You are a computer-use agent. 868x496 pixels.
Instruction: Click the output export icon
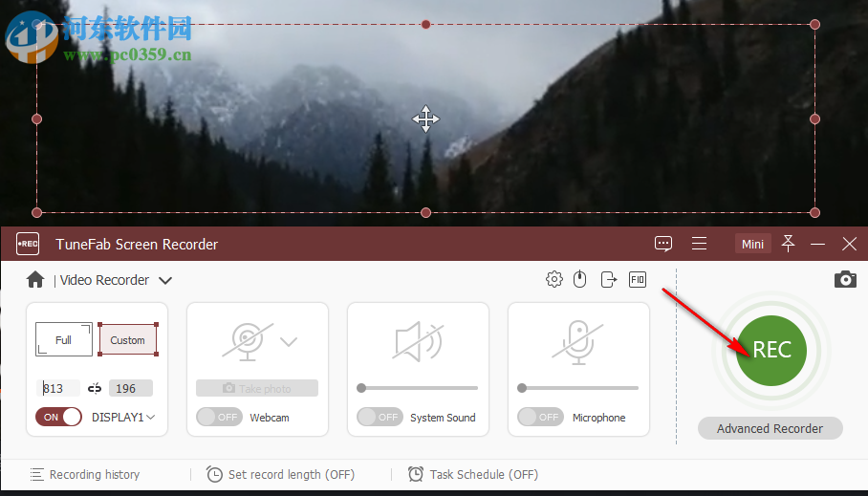(608, 280)
